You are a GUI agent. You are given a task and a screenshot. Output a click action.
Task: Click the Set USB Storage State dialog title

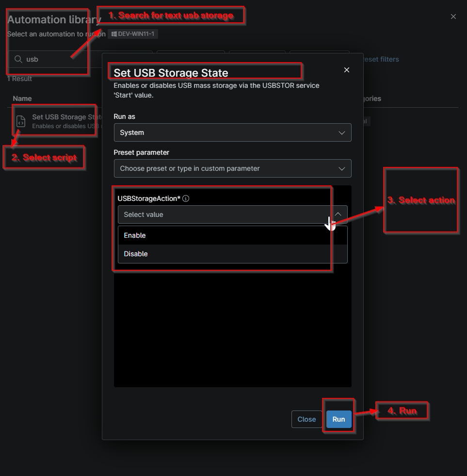point(171,73)
